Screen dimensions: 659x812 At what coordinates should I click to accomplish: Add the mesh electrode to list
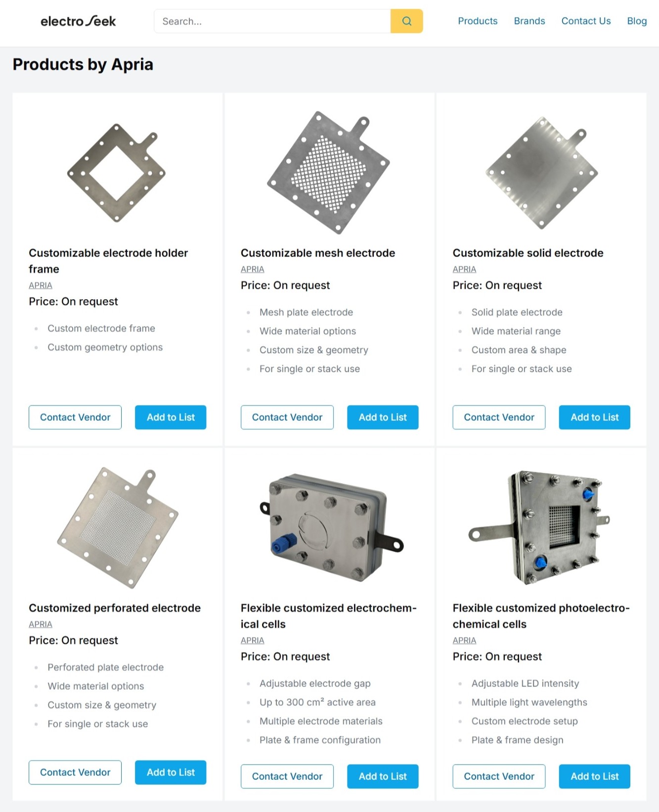point(383,417)
